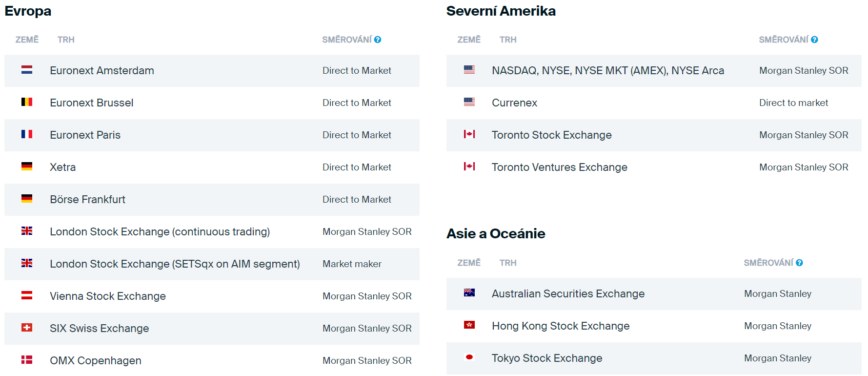The height and width of the screenshot is (376, 868).
Task: Click the Market maker routing text
Action: [x=352, y=264]
